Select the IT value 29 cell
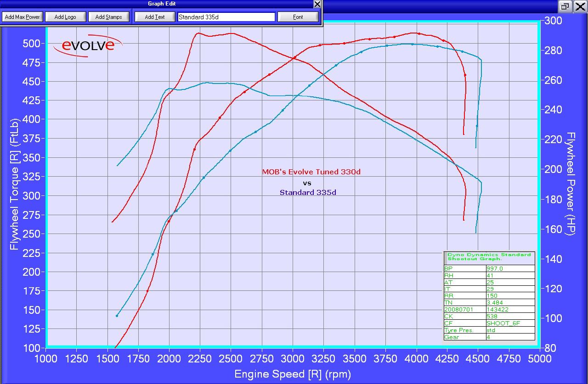Viewport: 588px width, 384px height. (510, 289)
